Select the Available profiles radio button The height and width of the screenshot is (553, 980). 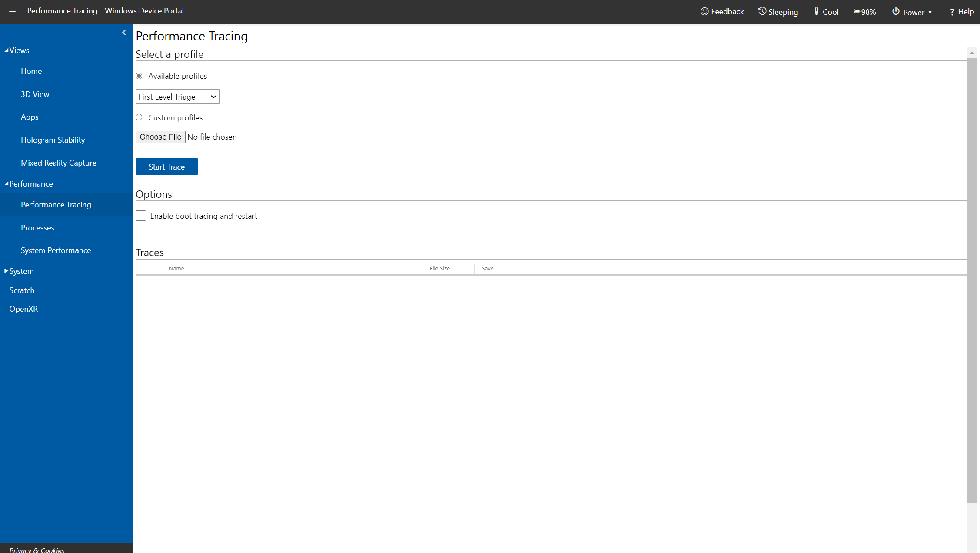(140, 75)
